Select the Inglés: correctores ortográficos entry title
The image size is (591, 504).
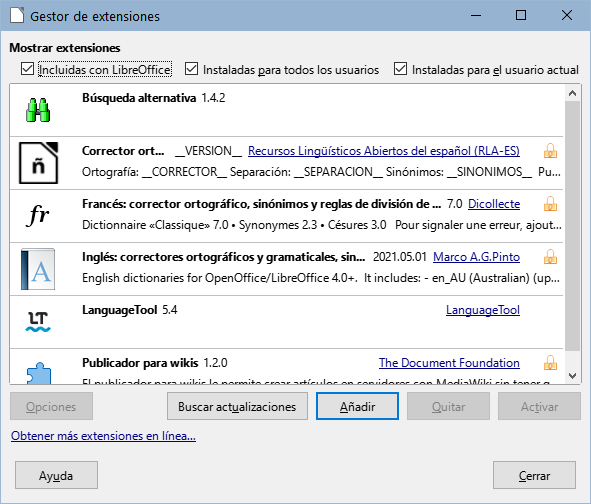pyautogui.click(x=224, y=257)
